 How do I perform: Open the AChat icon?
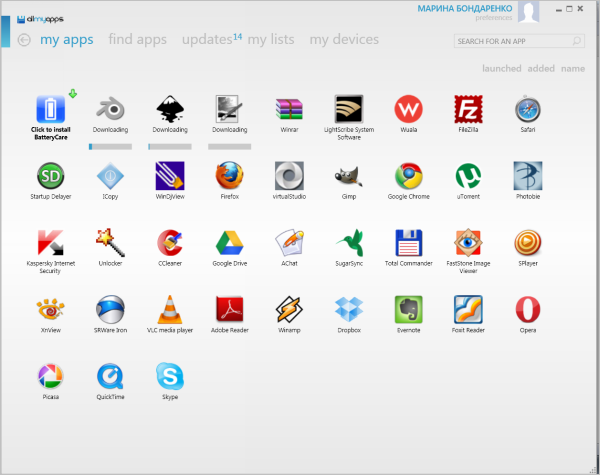[x=289, y=242]
